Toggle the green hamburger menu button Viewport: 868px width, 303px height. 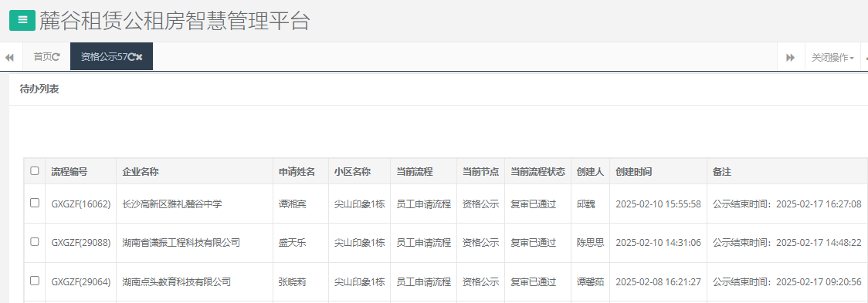coord(22,21)
